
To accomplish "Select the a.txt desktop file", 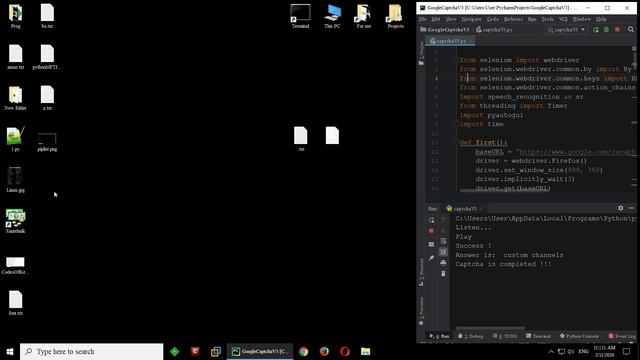I will [47, 98].
